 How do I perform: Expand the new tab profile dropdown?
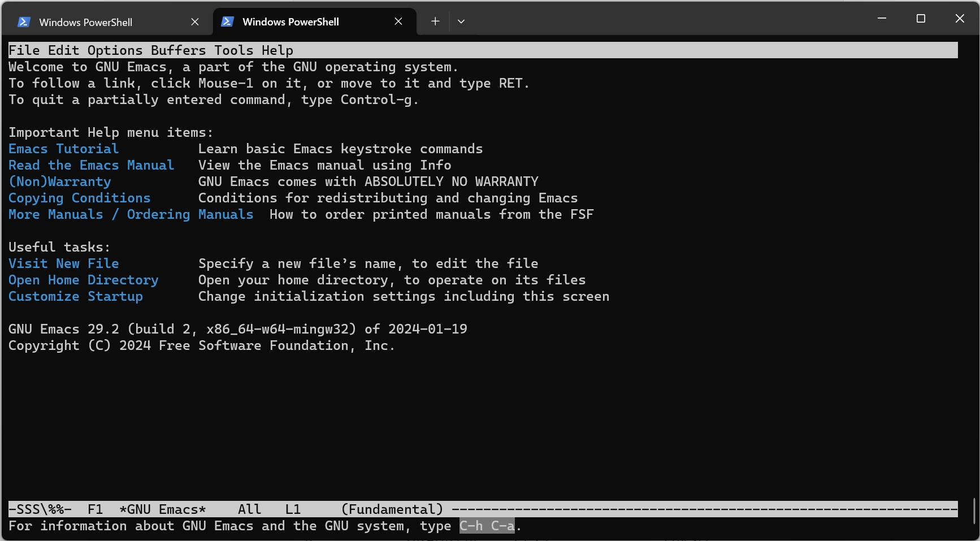click(x=461, y=21)
